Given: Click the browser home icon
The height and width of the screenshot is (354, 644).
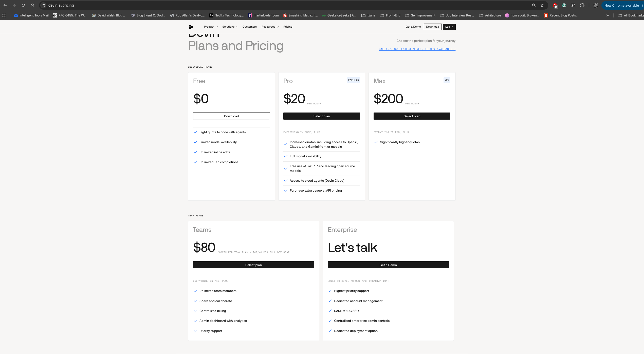Looking at the screenshot, I should coord(32,5).
